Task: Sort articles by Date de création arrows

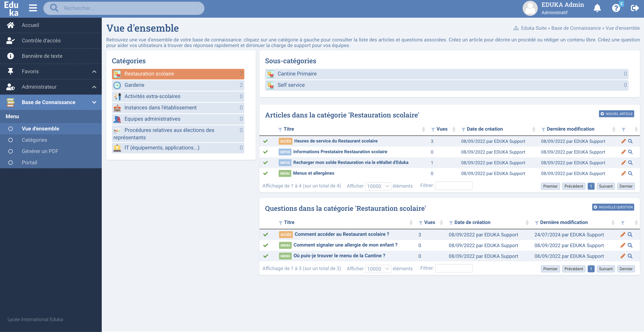Action: coord(534,129)
